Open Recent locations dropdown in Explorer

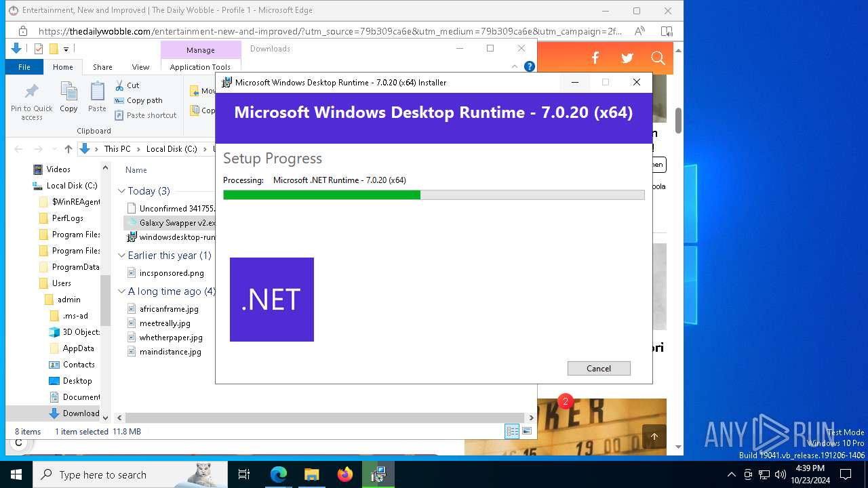coord(54,149)
